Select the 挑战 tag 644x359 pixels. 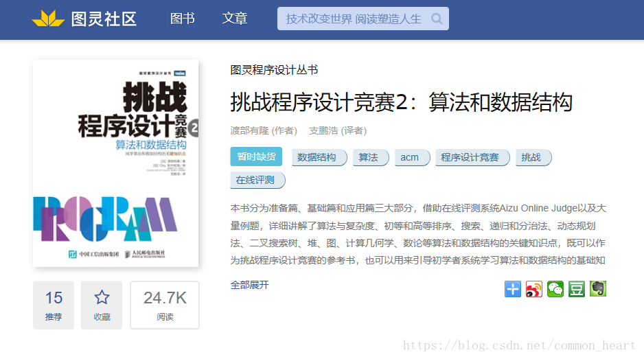click(x=533, y=157)
